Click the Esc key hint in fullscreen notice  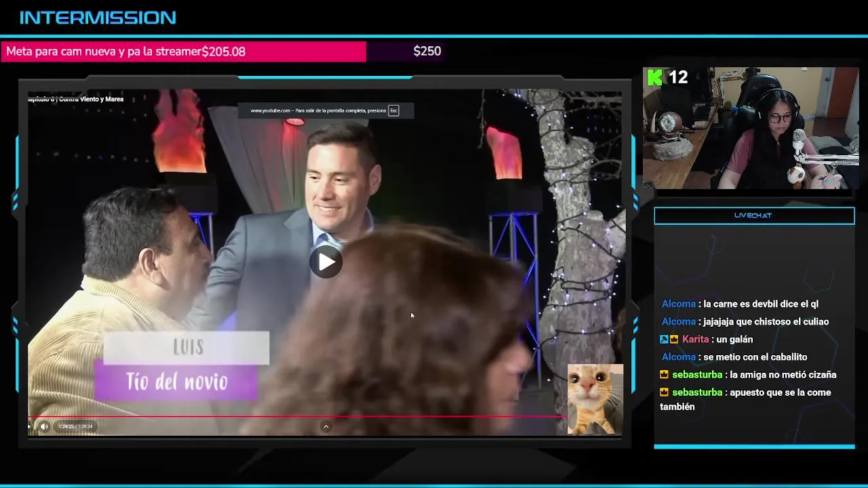(393, 110)
